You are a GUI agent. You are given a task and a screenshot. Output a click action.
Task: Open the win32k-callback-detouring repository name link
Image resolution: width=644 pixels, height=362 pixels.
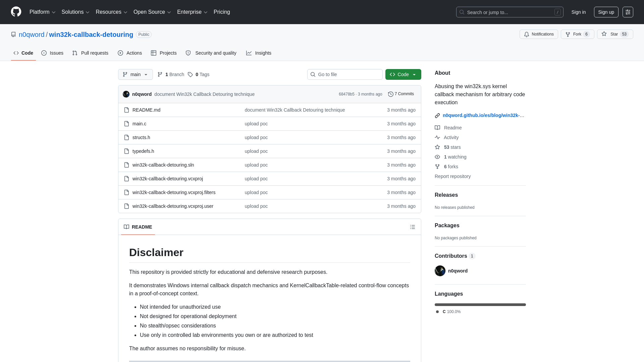[91, 35]
